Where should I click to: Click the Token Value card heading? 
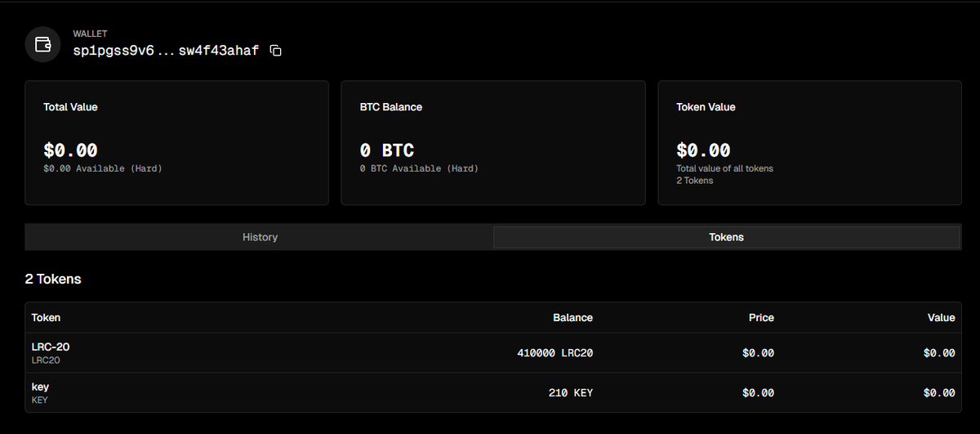(x=706, y=107)
